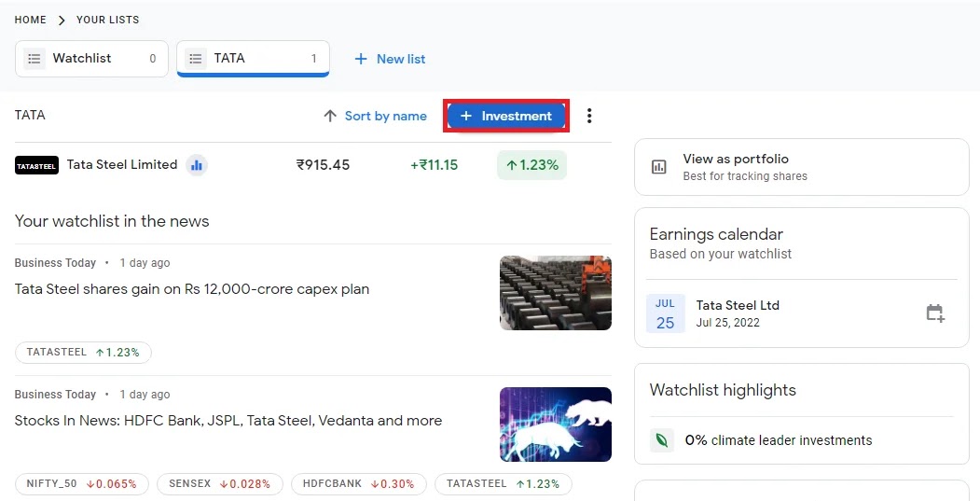Click the portfolio chart icon
The width and height of the screenshot is (980, 501).
click(658, 167)
